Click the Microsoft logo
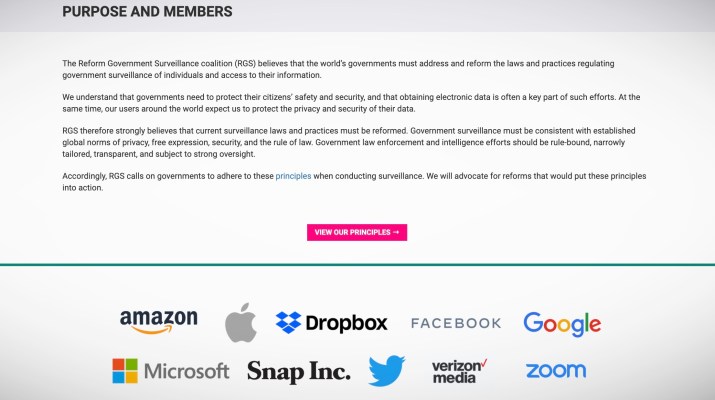Image resolution: width=715 pixels, height=400 pixels. pos(171,371)
